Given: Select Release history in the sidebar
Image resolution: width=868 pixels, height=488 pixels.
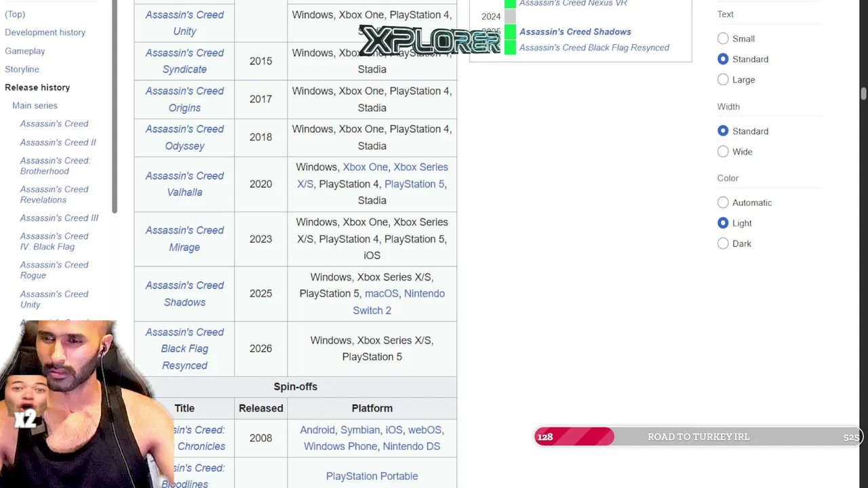Looking at the screenshot, I should (37, 87).
